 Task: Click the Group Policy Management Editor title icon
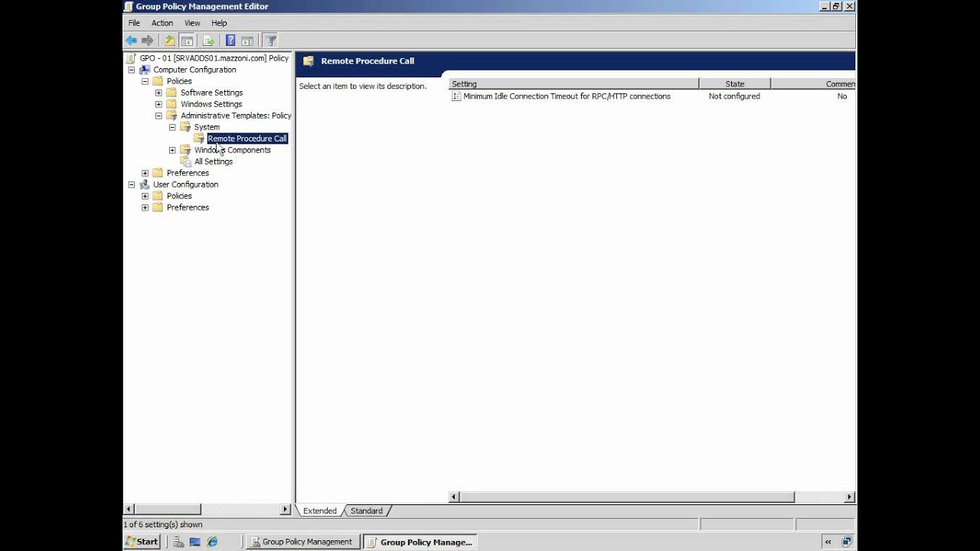[x=129, y=6]
